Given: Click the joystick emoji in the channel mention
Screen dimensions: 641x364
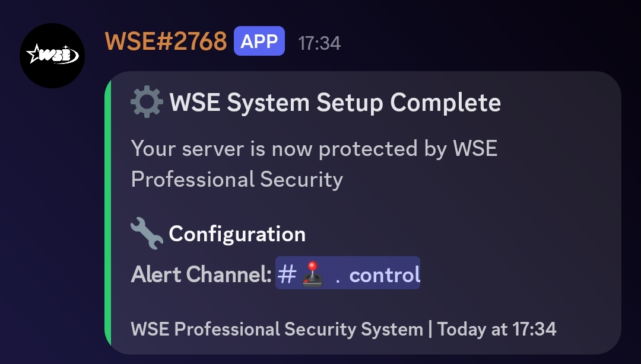Looking at the screenshot, I should pyautogui.click(x=313, y=274).
